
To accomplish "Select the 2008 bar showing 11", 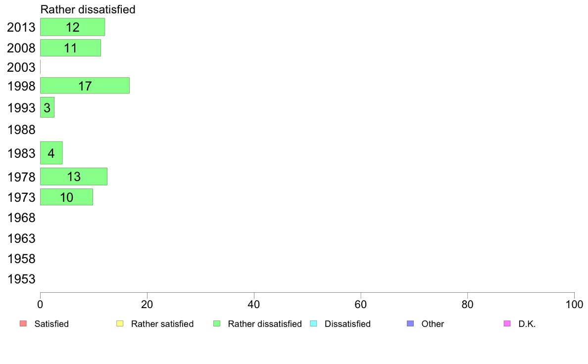I will (70, 48).
